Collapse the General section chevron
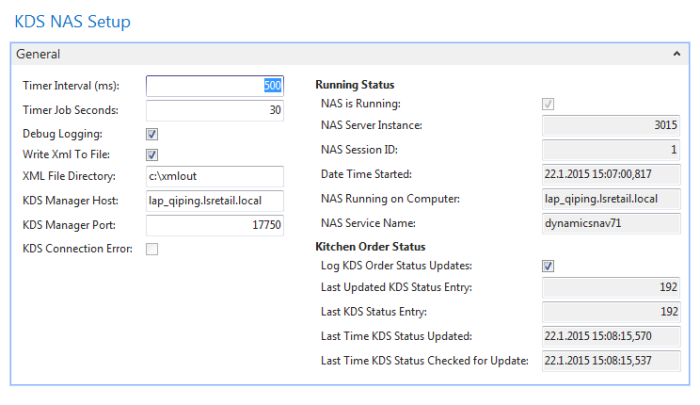The image size is (700, 405). tap(676, 54)
